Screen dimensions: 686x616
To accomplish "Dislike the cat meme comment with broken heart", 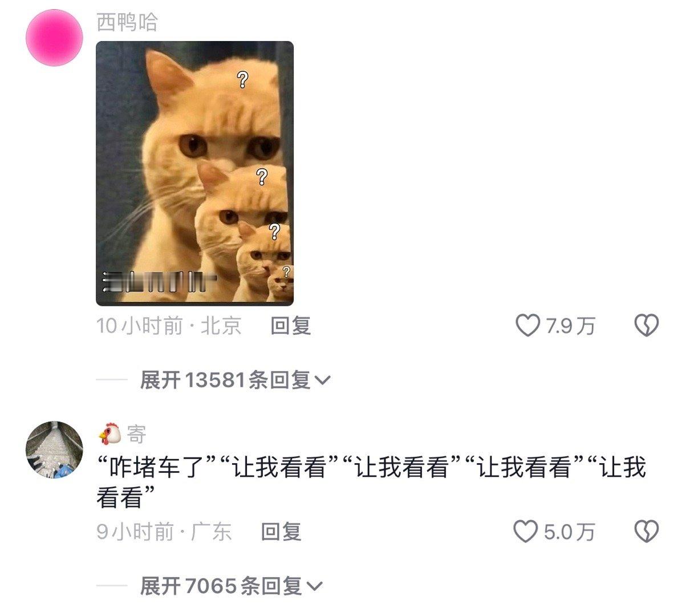I will click(647, 326).
